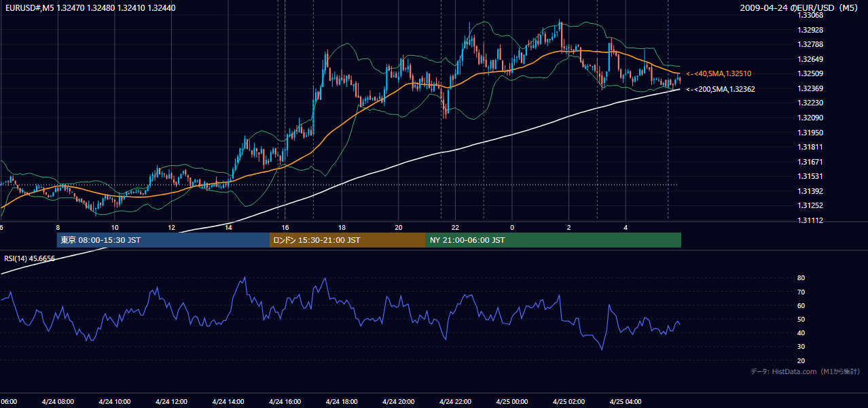Click the 1.31252 price axis value

(810, 205)
